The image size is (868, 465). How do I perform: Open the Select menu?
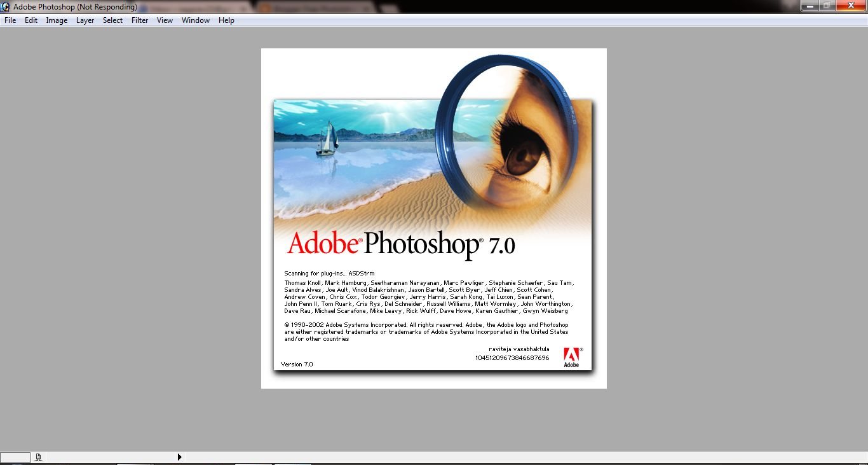[x=113, y=20]
